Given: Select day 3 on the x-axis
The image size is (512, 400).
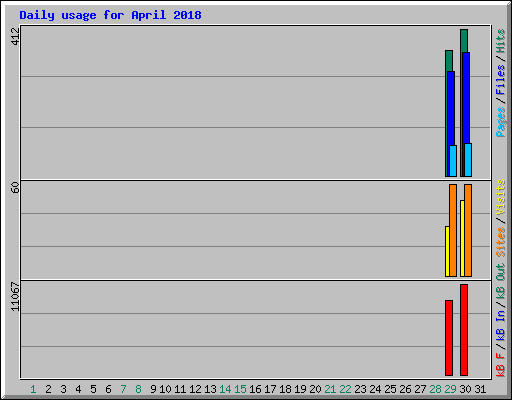Looking at the screenshot, I should point(63,389).
